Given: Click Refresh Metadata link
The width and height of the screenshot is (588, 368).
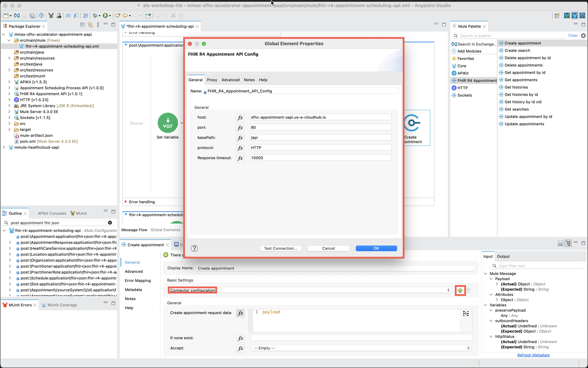Looking at the screenshot, I should tap(533, 355).
